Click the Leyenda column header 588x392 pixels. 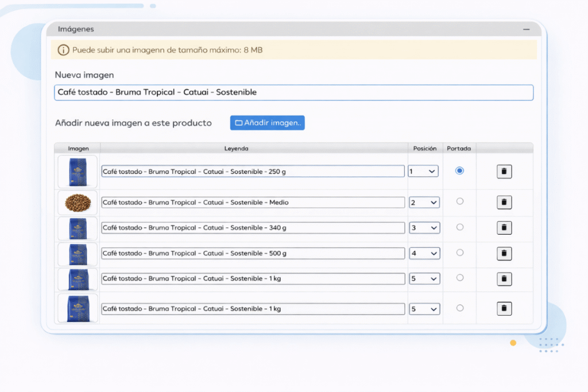click(236, 149)
